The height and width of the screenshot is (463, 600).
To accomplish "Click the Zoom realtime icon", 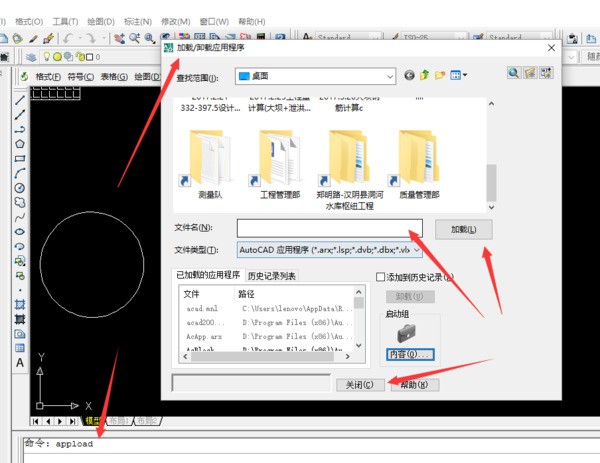I will 134,38.
